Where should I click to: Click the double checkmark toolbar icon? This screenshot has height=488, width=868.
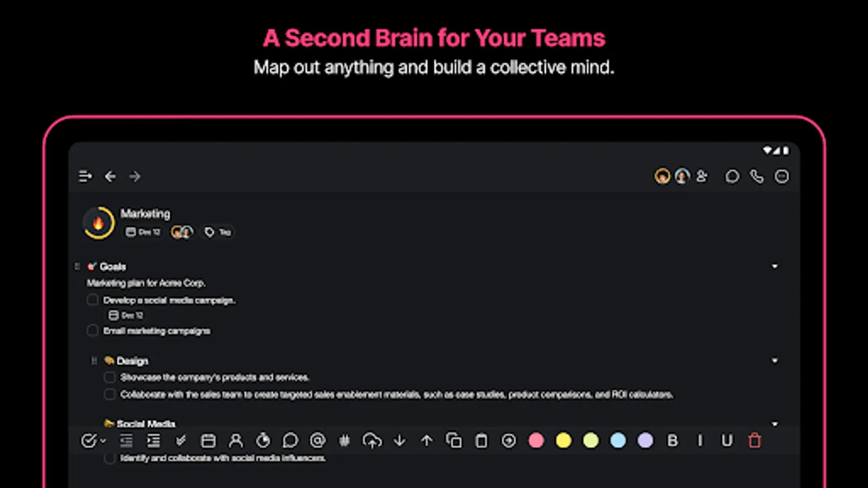[x=181, y=441]
